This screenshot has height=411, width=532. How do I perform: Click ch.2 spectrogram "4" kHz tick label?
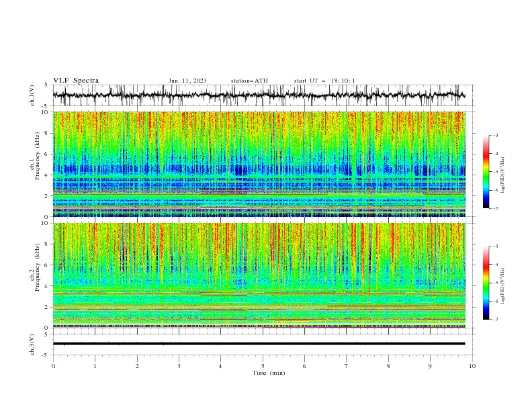(48, 286)
